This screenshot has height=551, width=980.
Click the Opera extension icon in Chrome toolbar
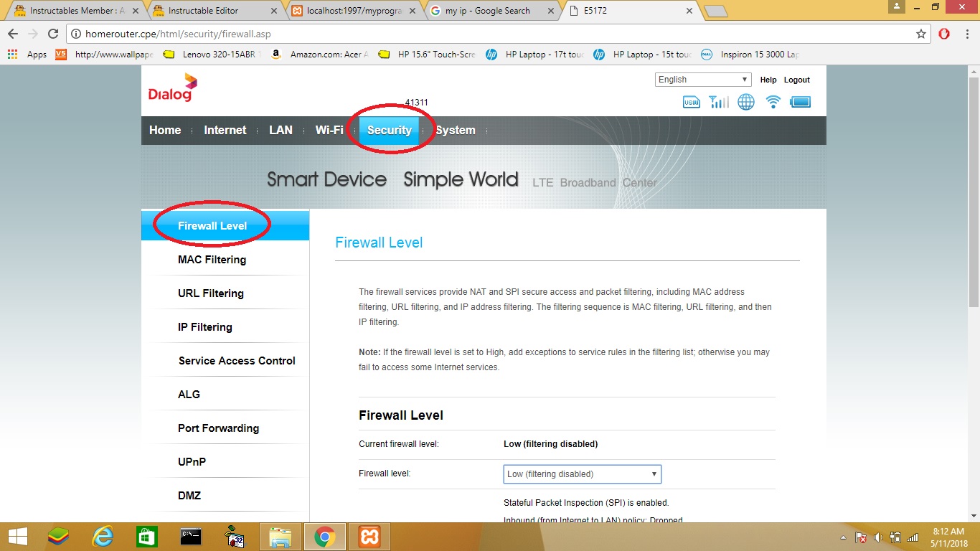944,34
